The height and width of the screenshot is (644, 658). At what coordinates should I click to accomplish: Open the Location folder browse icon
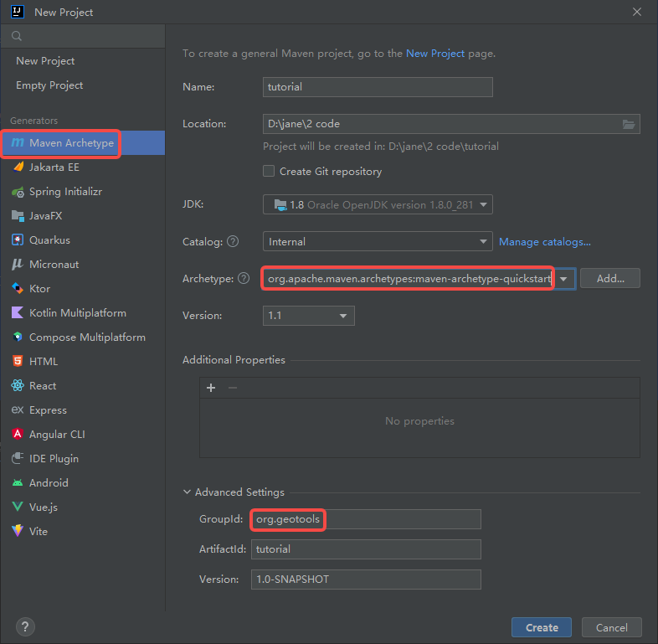coord(628,124)
